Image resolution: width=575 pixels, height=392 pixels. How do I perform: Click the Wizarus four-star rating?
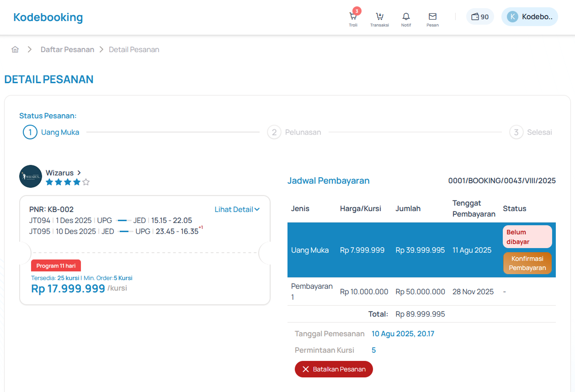click(68, 182)
